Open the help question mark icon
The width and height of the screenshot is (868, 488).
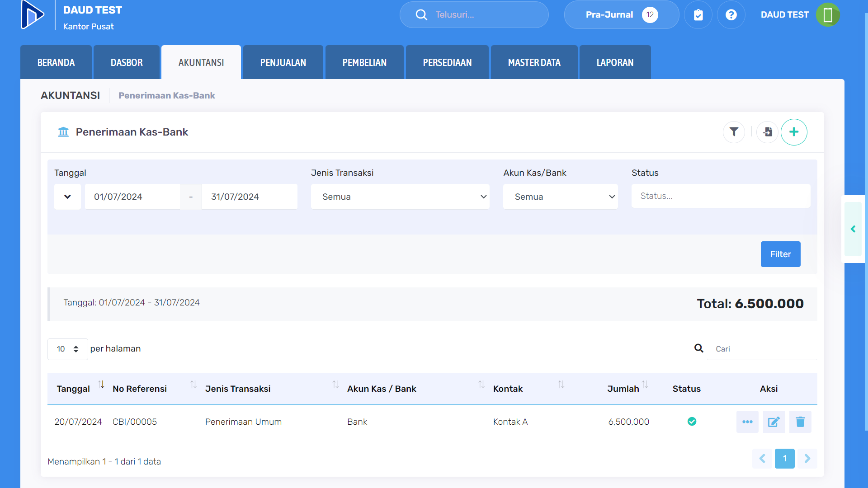click(731, 15)
